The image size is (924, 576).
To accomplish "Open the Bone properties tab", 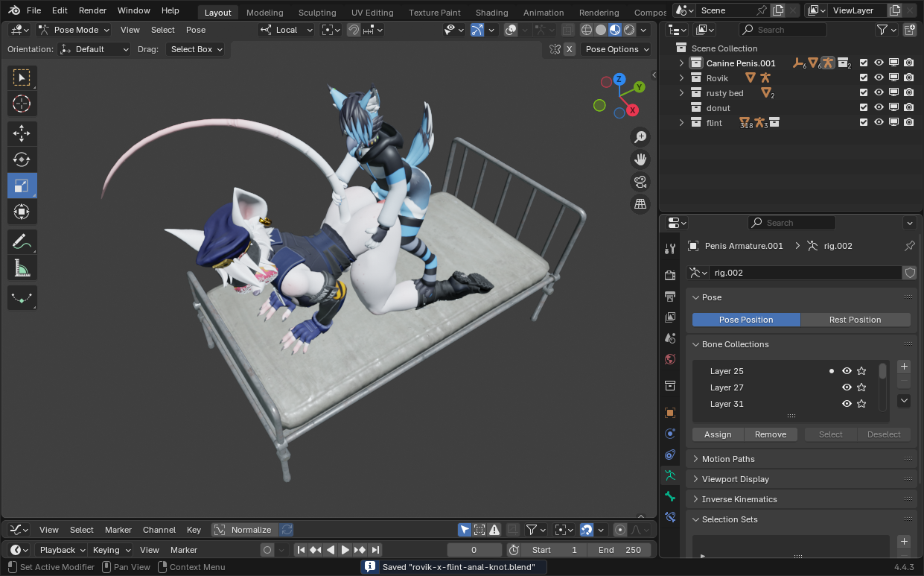I will tap(670, 496).
